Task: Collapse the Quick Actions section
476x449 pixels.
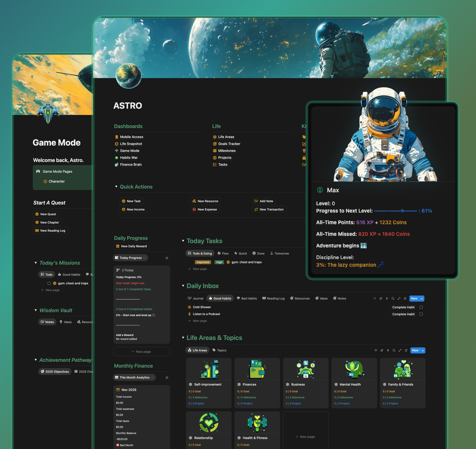Action: [x=116, y=186]
